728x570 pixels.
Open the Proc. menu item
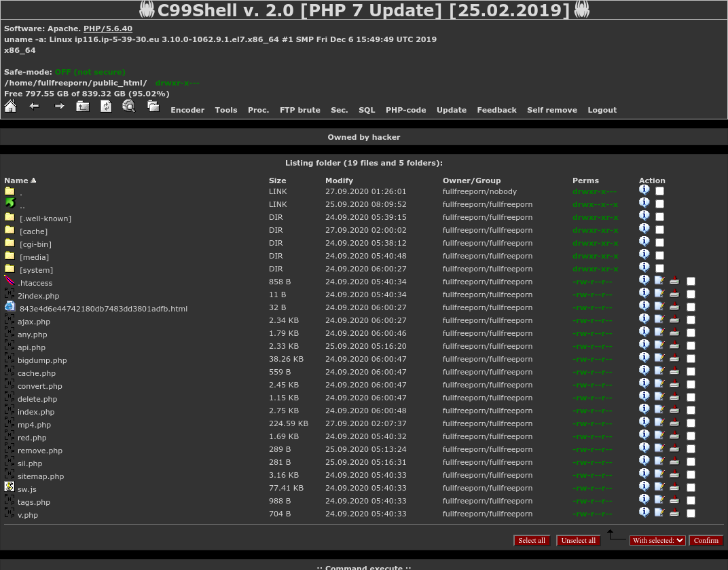coord(259,110)
